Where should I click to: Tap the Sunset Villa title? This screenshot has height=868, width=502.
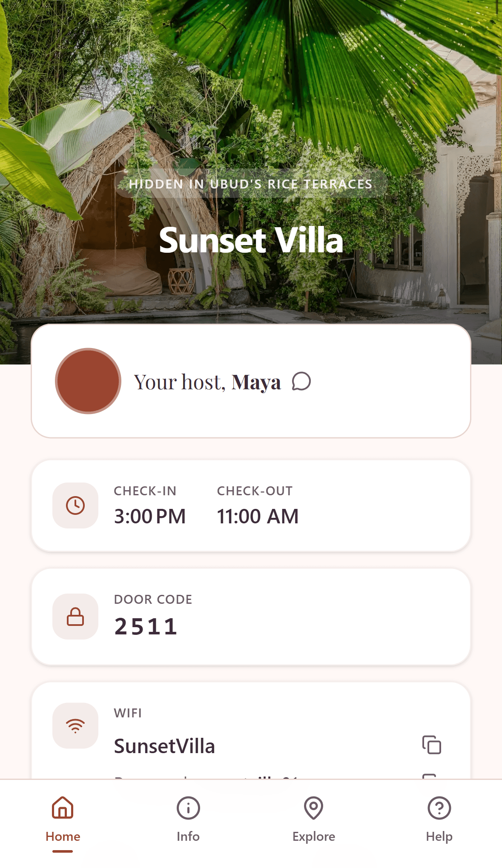tap(251, 240)
